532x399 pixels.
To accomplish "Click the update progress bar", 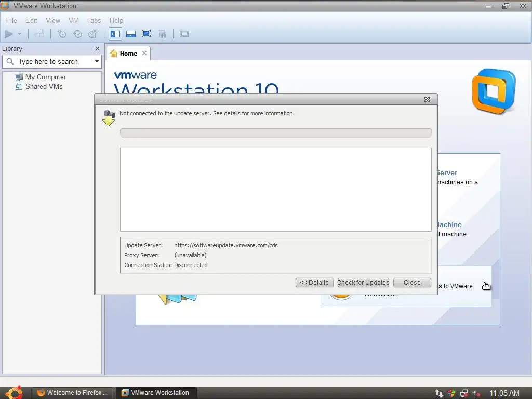I will coord(275,133).
